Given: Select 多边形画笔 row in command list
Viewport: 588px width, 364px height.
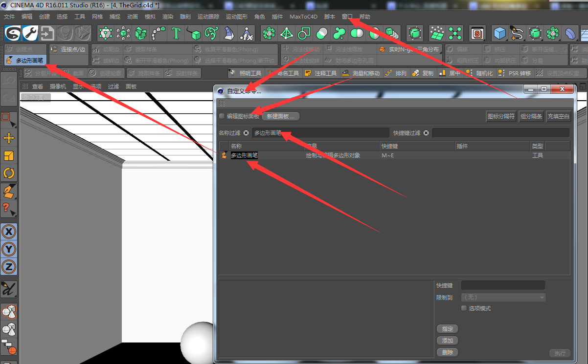Looking at the screenshot, I should pyautogui.click(x=394, y=155).
